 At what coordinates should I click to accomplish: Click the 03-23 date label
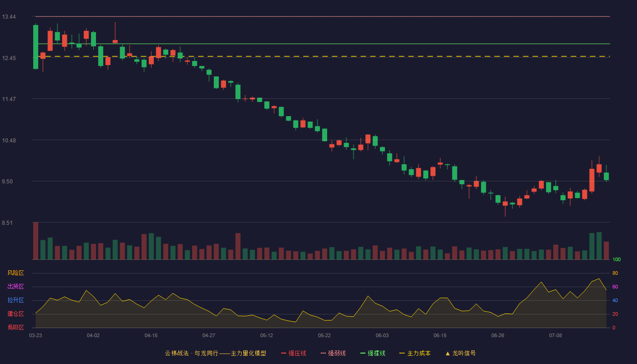pyautogui.click(x=35, y=335)
